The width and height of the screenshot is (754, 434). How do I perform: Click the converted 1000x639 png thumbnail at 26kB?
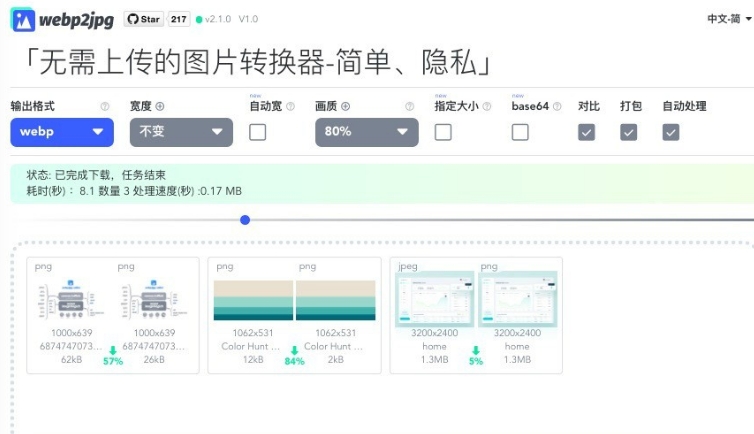pos(154,299)
